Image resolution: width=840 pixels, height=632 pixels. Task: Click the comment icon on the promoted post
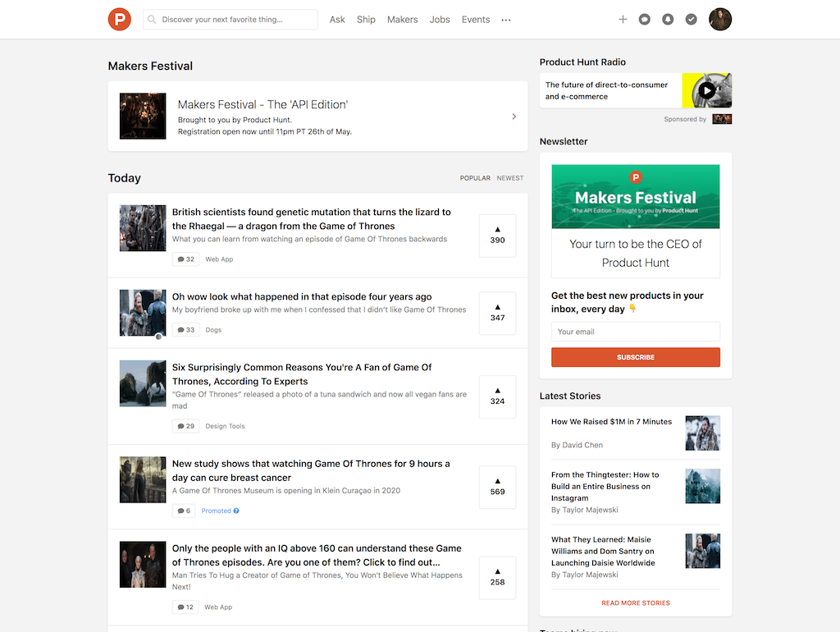184,510
